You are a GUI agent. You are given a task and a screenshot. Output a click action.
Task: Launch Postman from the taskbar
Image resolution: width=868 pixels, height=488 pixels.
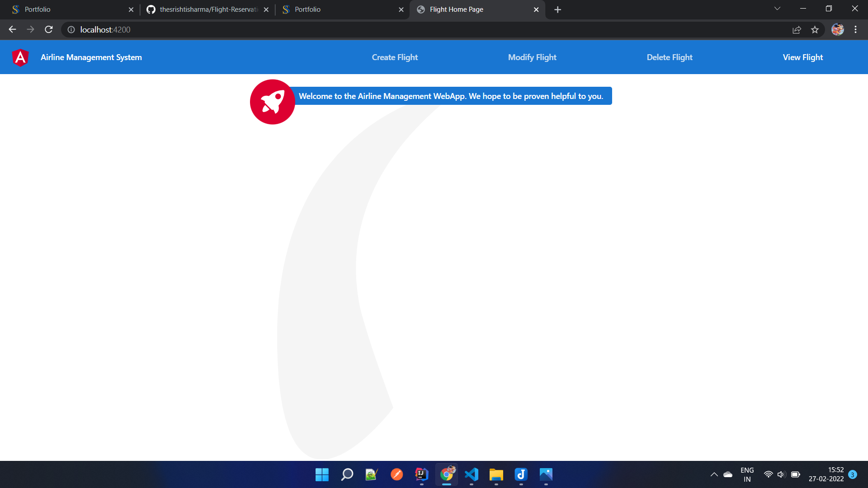[396, 474]
